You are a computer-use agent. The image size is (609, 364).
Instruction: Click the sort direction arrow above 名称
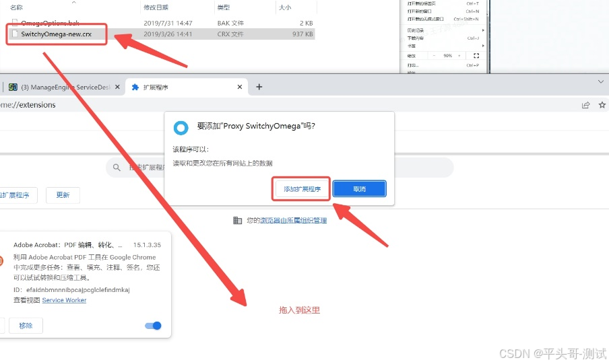click(x=74, y=2)
